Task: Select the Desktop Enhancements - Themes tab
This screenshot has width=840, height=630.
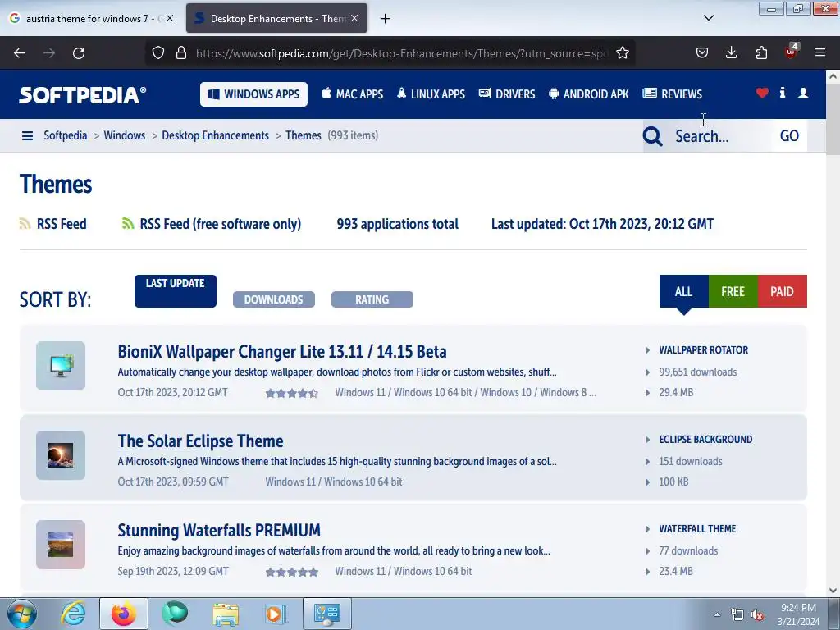Action: (276, 18)
